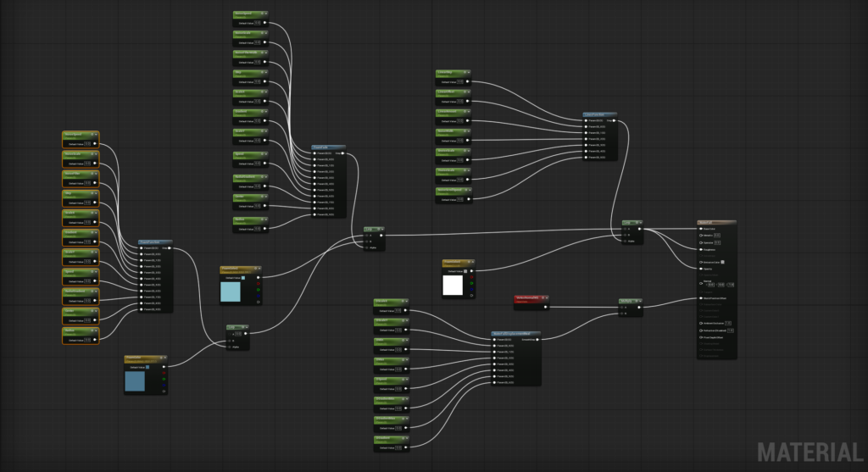Collapse the white color parameter node via its arrow
This screenshot has width=868, height=472.
coord(473,262)
